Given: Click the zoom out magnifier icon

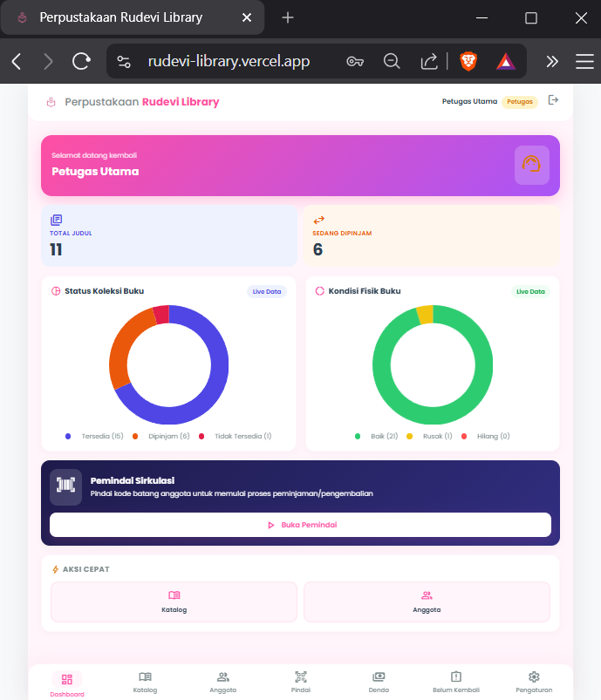Looking at the screenshot, I should [392, 61].
